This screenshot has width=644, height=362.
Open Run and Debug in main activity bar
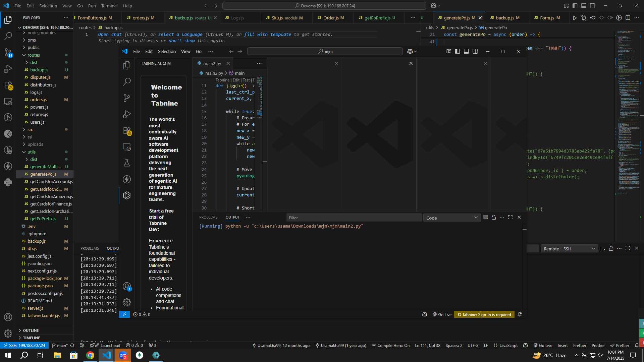click(x=8, y=69)
